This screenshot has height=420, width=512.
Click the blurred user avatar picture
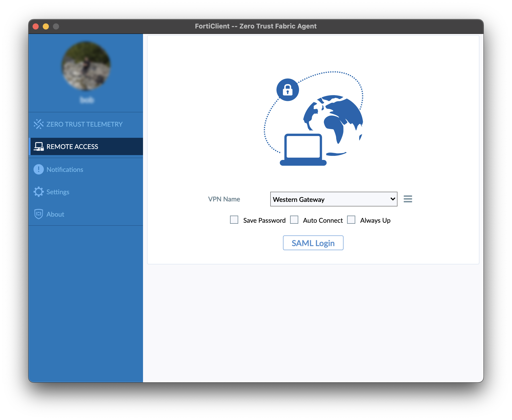click(86, 66)
